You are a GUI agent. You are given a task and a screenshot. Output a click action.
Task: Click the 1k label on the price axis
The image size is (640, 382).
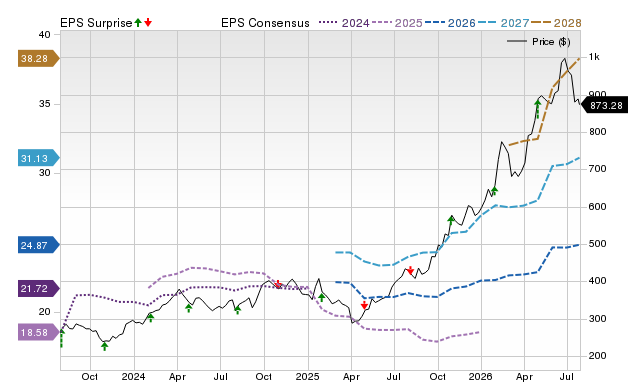point(594,57)
